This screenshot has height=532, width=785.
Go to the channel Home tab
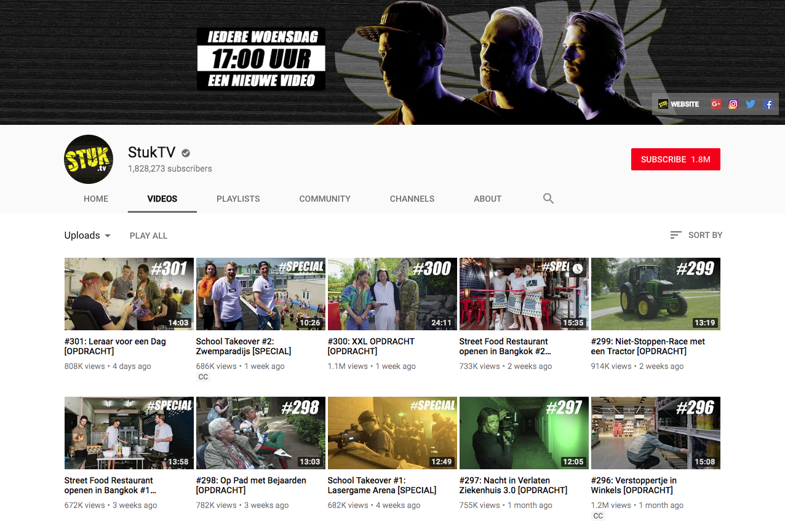point(96,199)
